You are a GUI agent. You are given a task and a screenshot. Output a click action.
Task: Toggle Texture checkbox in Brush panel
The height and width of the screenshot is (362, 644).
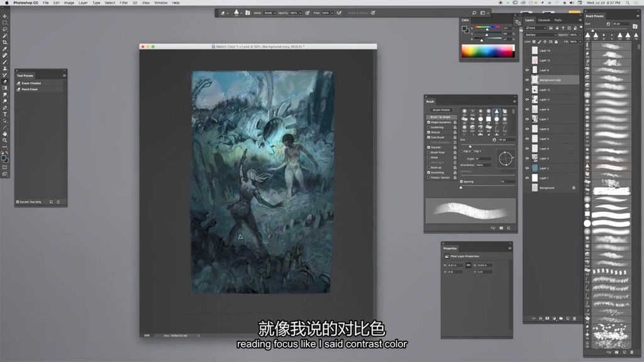click(429, 132)
